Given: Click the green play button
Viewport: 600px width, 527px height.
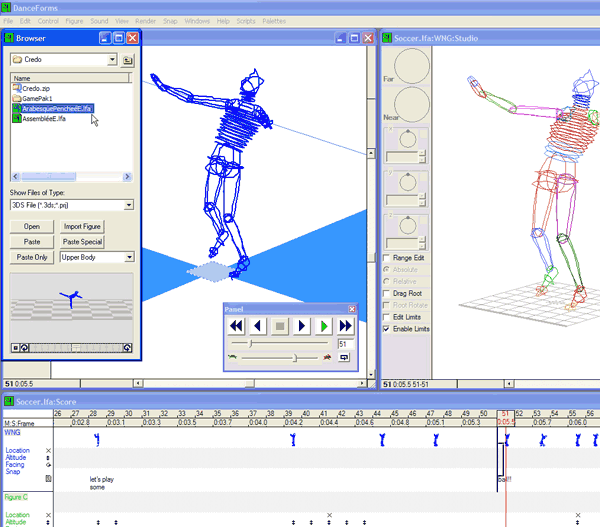Looking at the screenshot, I should pyautogui.click(x=324, y=326).
